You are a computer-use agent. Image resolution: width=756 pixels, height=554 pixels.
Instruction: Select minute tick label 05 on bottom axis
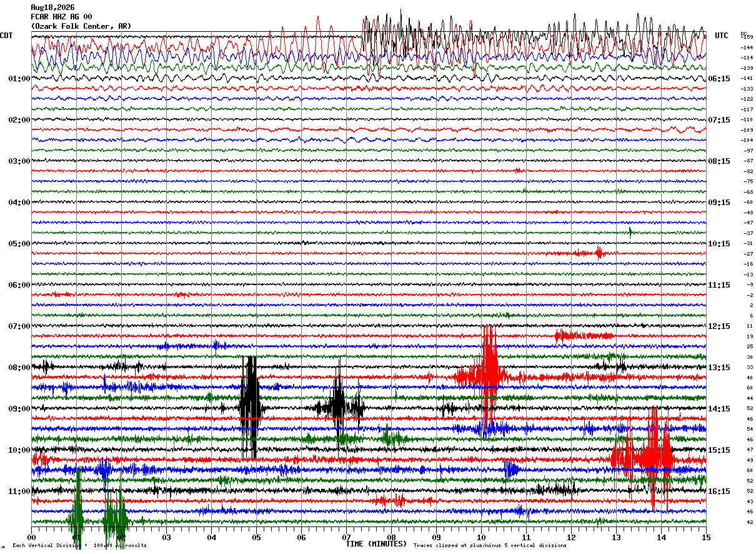[256, 537]
